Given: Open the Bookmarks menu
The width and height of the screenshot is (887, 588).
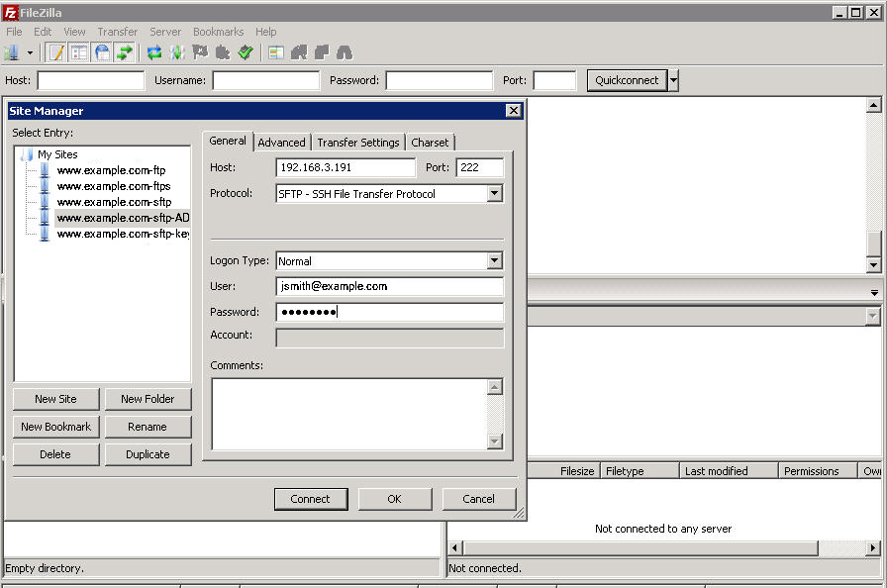Looking at the screenshot, I should (x=219, y=32).
